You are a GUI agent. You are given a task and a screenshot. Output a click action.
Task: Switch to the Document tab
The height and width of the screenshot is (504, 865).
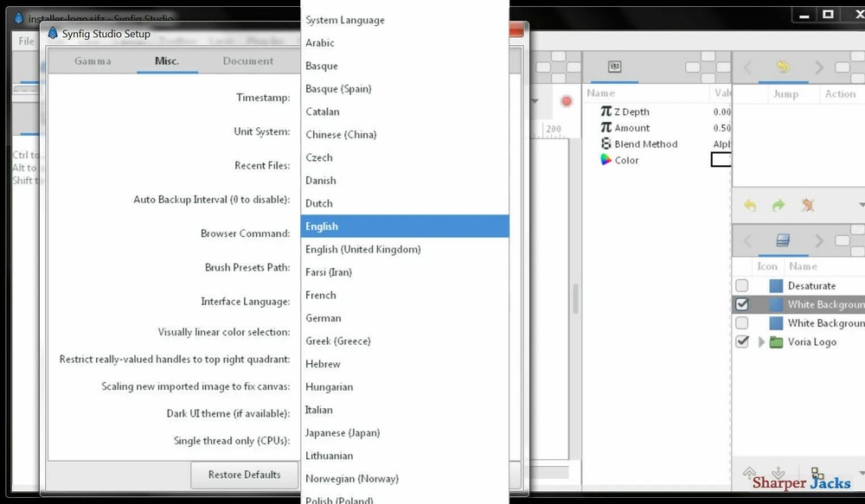[247, 61]
